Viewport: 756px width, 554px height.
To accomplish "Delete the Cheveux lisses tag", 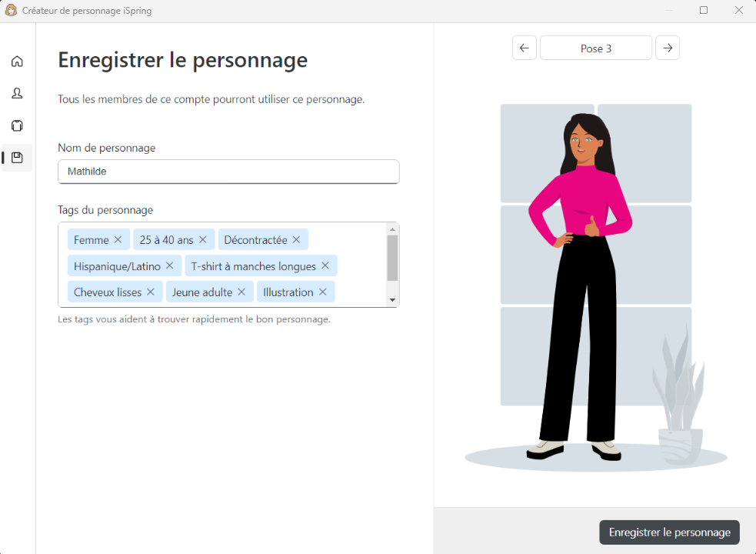I will (x=151, y=292).
